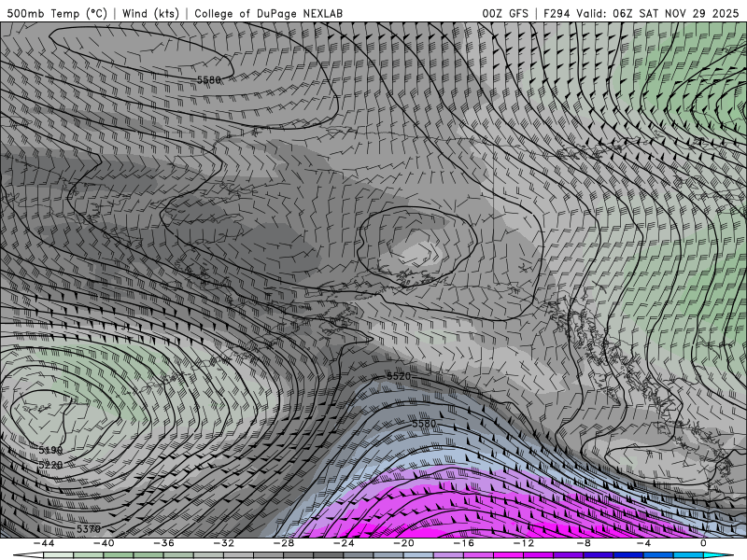Click the -44 colorbar value

[x=44, y=543]
